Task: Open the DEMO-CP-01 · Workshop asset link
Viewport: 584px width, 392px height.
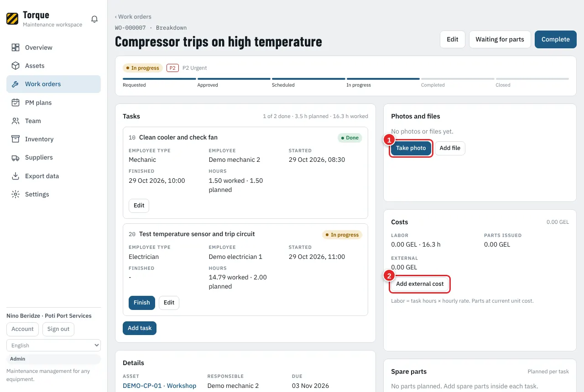Action: (160, 386)
